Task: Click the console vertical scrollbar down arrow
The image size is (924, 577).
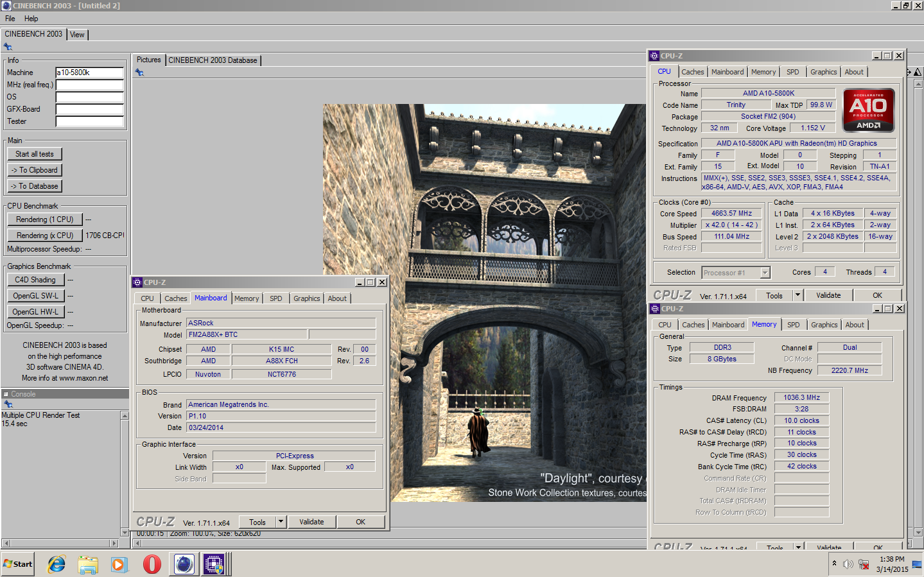Action: pyautogui.click(x=125, y=532)
